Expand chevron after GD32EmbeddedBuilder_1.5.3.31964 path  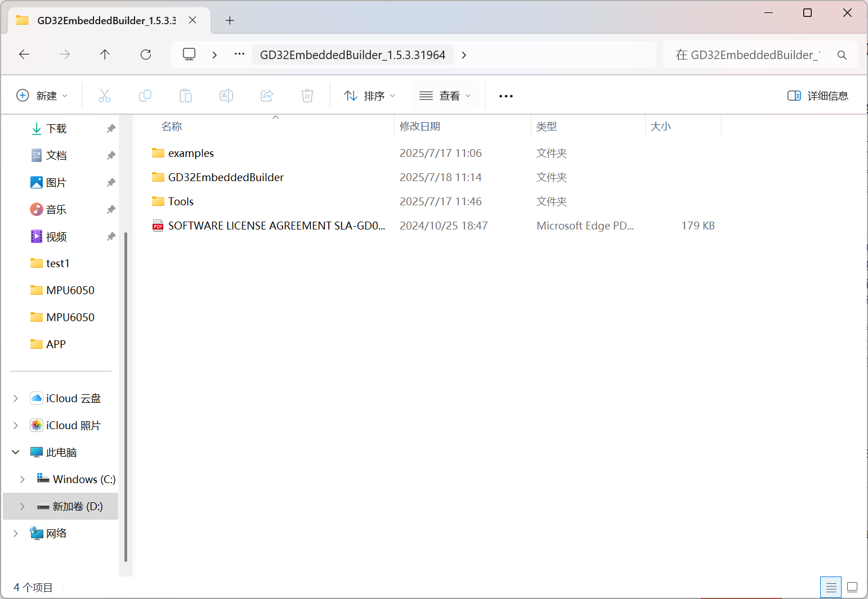464,55
